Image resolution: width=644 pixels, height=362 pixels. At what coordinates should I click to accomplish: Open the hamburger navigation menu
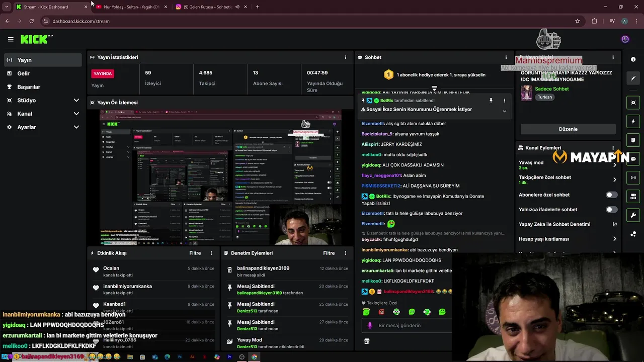[11, 39]
